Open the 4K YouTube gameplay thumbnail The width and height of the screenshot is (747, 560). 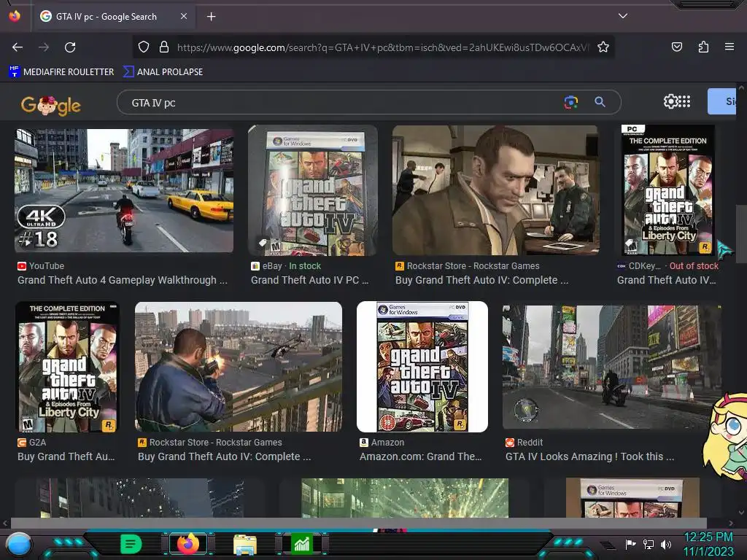pos(124,190)
